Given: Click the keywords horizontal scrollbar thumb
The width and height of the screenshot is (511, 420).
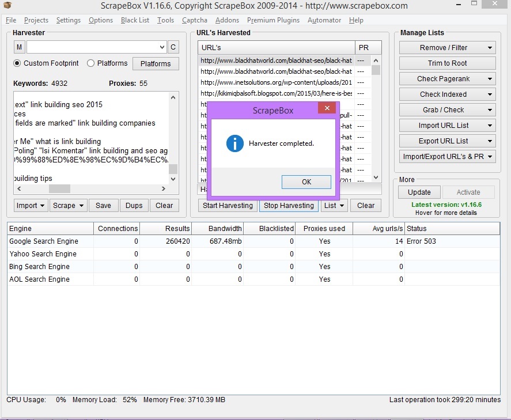Looking at the screenshot, I should coord(59,188).
